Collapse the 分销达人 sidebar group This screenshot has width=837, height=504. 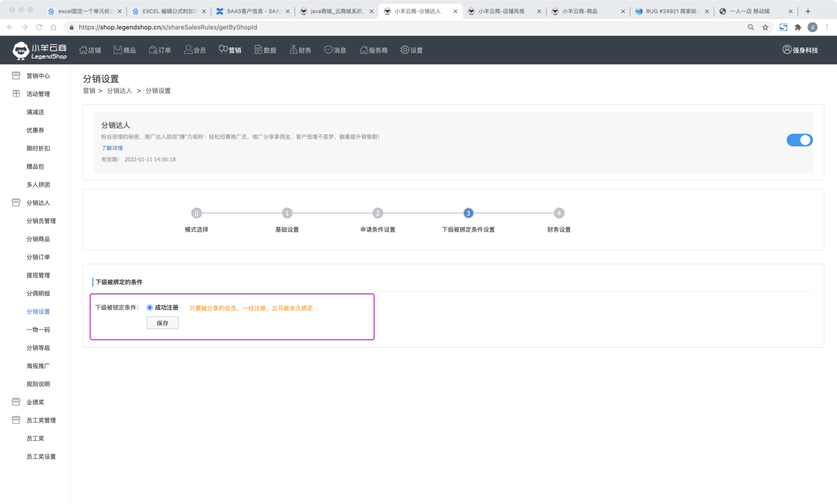[x=38, y=202]
